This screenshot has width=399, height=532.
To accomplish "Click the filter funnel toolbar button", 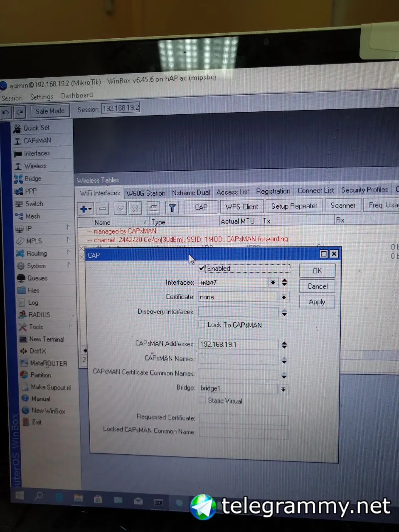I will click(172, 208).
